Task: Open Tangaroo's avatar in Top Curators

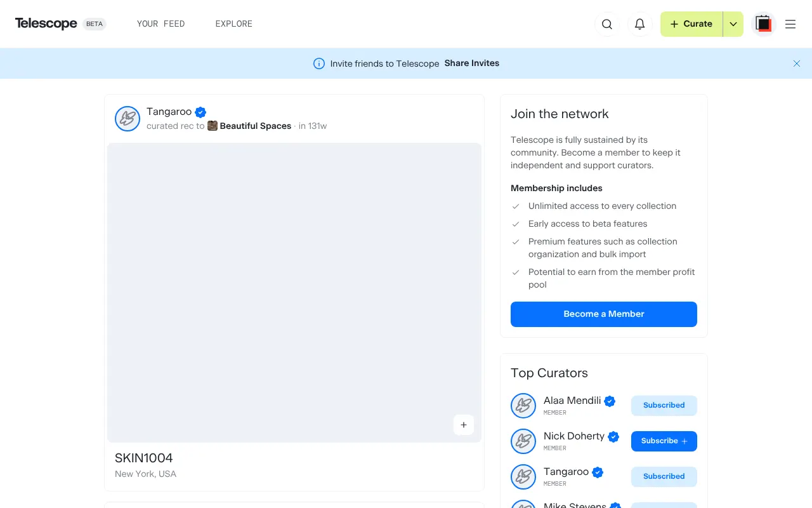Action: click(523, 477)
